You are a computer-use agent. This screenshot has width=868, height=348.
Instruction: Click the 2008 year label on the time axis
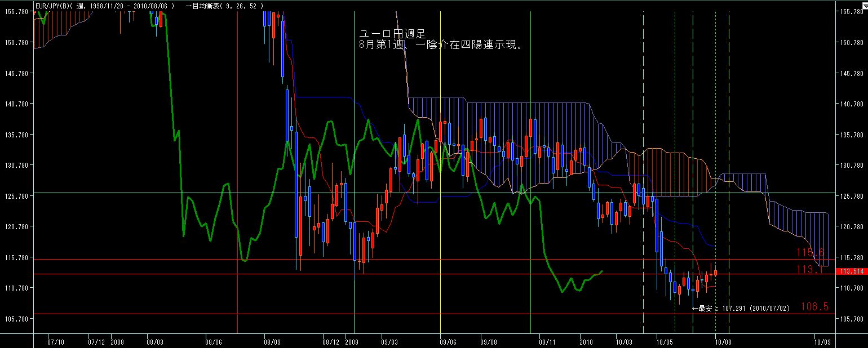coord(117,342)
